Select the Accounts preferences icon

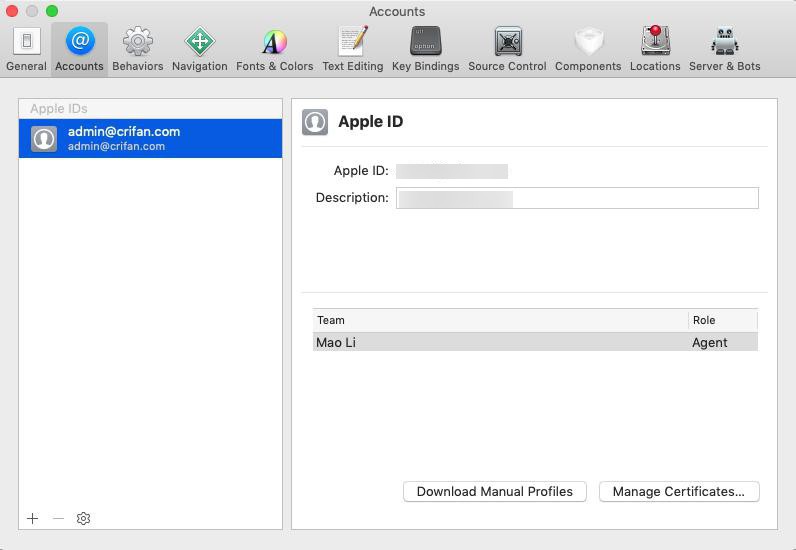coord(79,49)
